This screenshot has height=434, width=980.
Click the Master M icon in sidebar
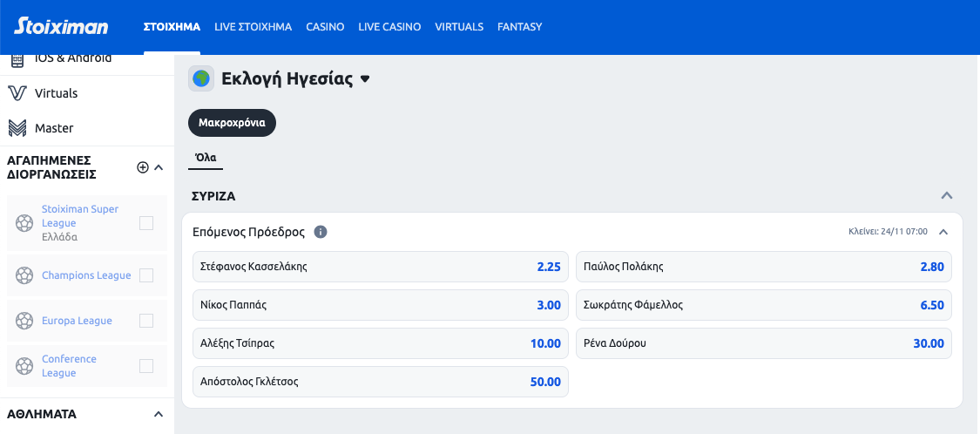[17, 128]
